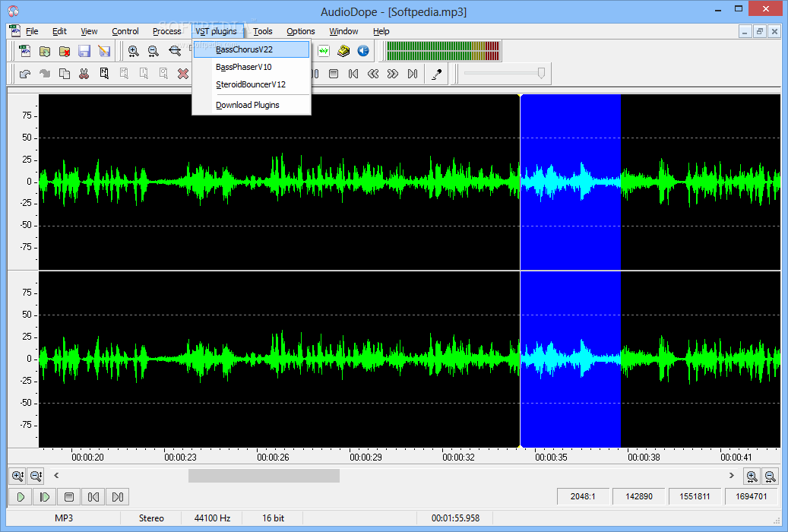
Task: Zoom out vertically at the bottom left
Action: (x=36, y=476)
